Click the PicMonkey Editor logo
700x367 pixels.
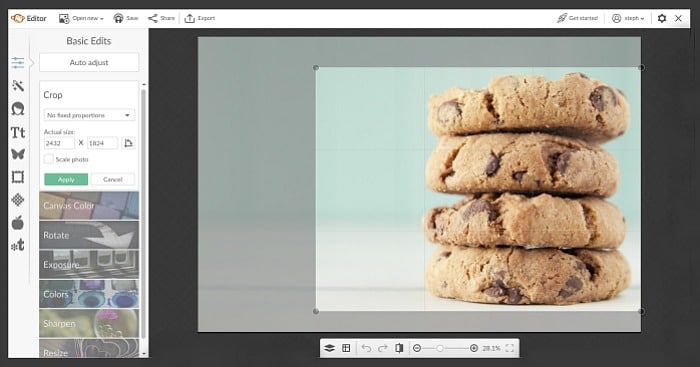29,18
